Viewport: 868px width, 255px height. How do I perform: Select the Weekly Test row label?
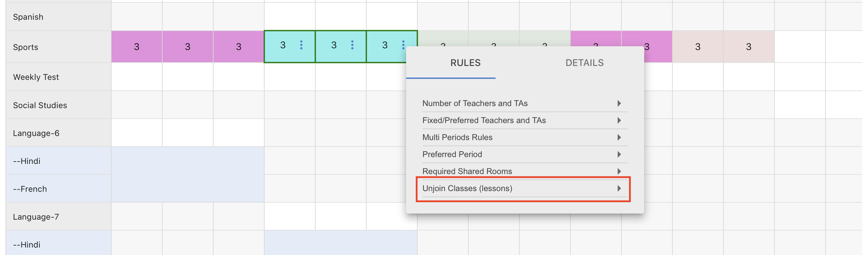point(36,77)
